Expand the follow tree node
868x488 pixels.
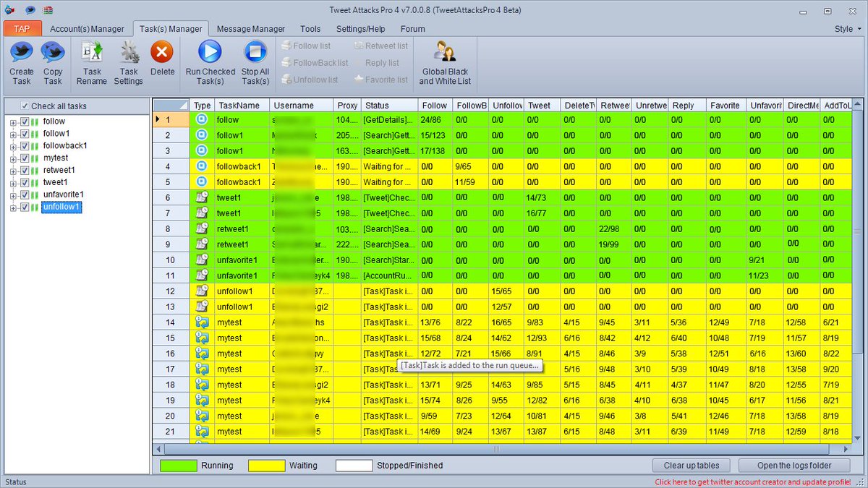tap(13, 121)
